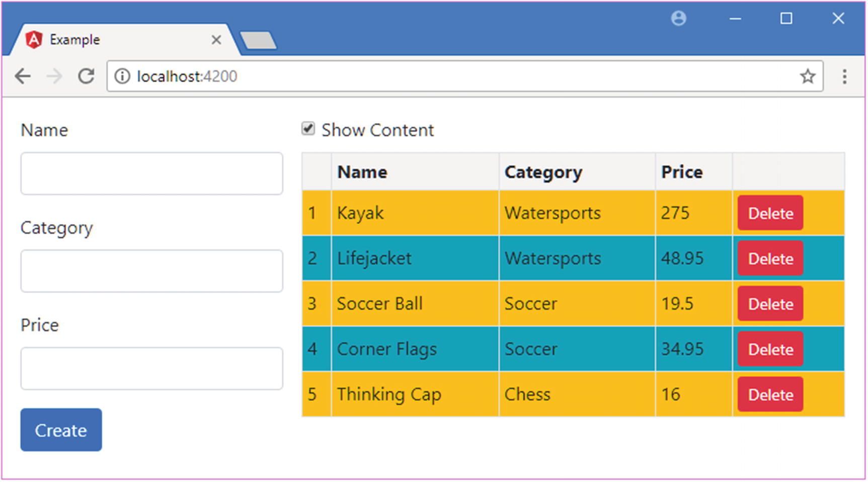Screen dimensions: 868x482
Task: Click the Chrome user profile icon
Action: [x=678, y=19]
